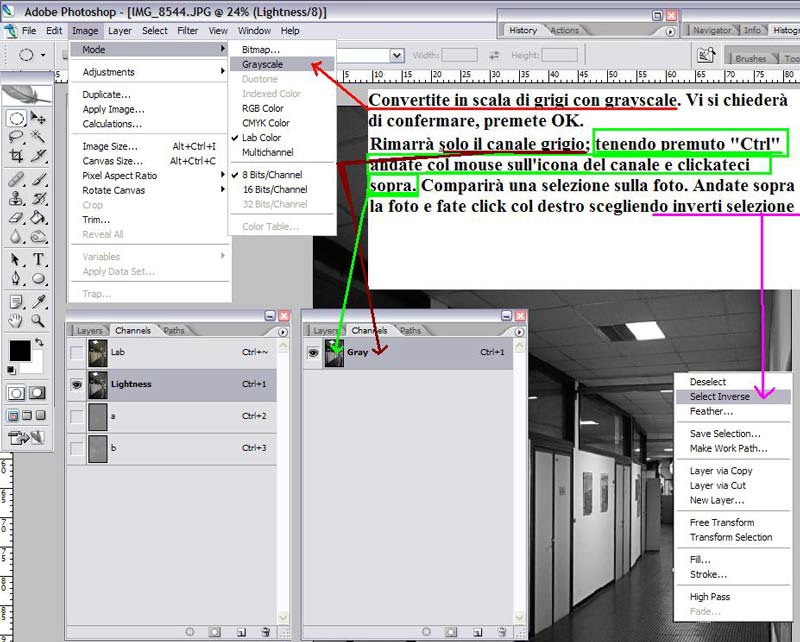Open the Navigator palette tab
This screenshot has width=800, height=642.
click(x=712, y=30)
